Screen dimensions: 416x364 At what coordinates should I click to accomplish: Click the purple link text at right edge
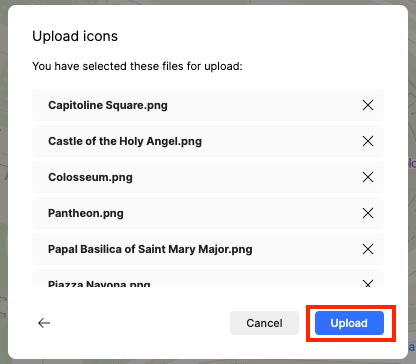tap(412, 163)
